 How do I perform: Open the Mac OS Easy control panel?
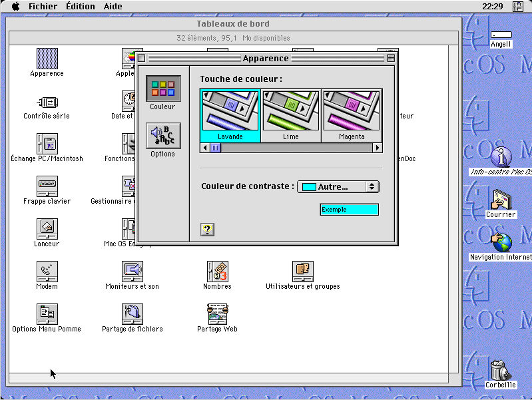(x=129, y=229)
